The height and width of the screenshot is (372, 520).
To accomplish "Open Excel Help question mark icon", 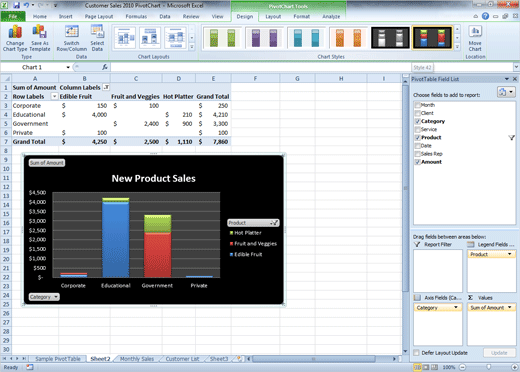I will coord(485,16).
